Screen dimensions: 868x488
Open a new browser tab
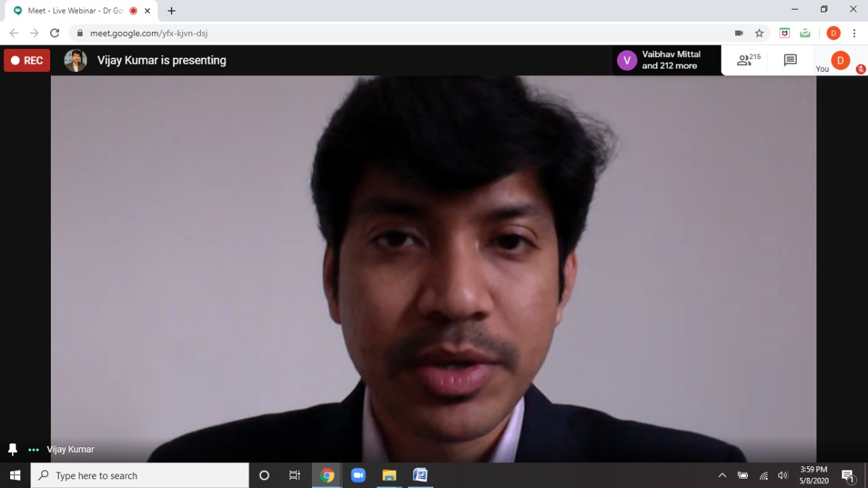click(172, 11)
